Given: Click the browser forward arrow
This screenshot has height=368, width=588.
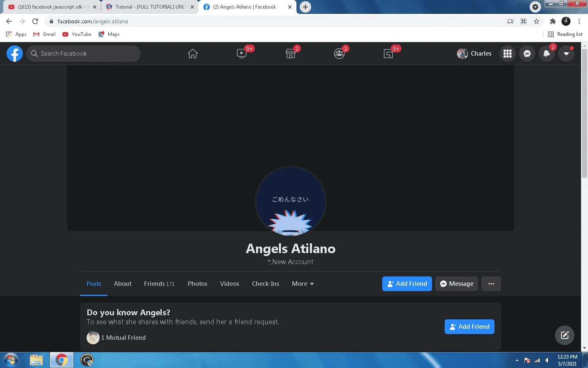Looking at the screenshot, I should pos(22,21).
